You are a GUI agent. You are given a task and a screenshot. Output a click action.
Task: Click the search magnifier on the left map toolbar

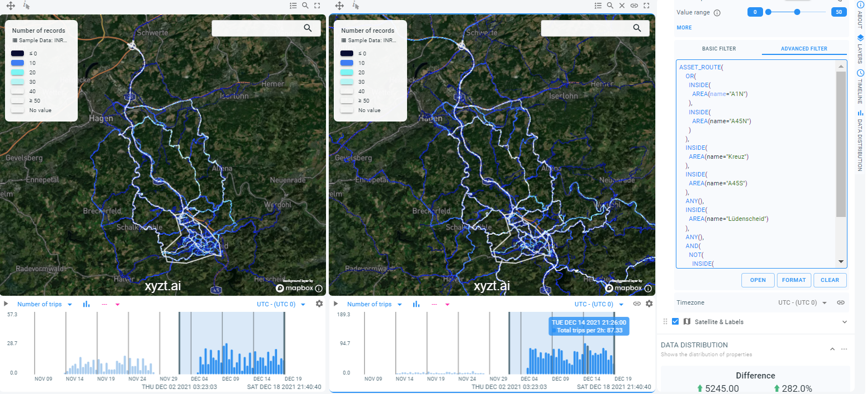click(x=304, y=6)
